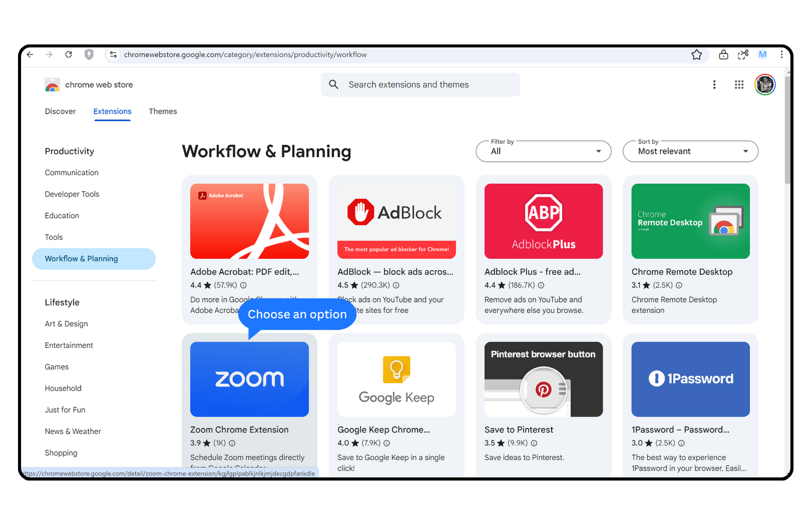Image resolution: width=812 pixels, height=525 pixels.
Task: Click Adobe Acrobat thumbnail image
Action: coord(249,221)
